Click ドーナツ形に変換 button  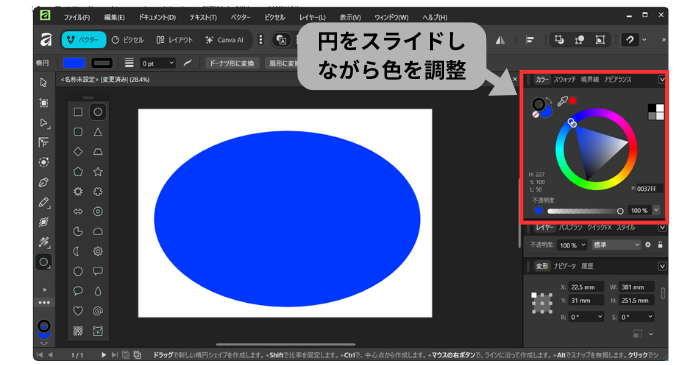[231, 63]
